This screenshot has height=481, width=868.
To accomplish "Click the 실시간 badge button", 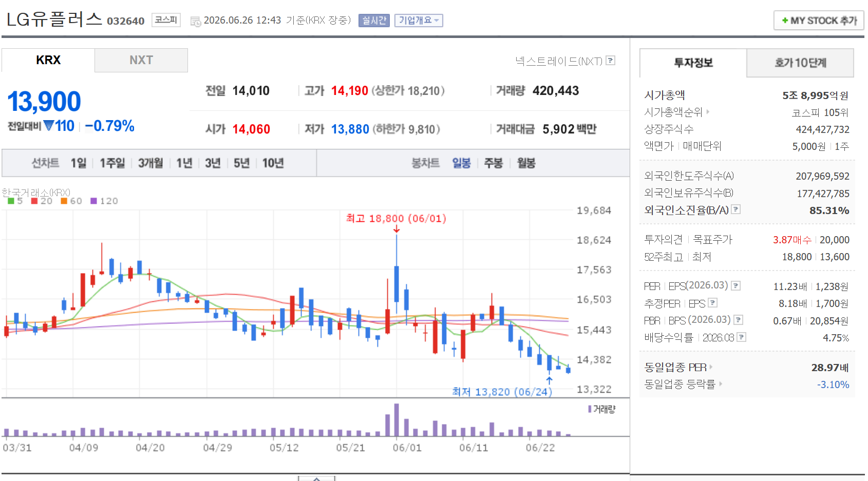I will click(374, 21).
